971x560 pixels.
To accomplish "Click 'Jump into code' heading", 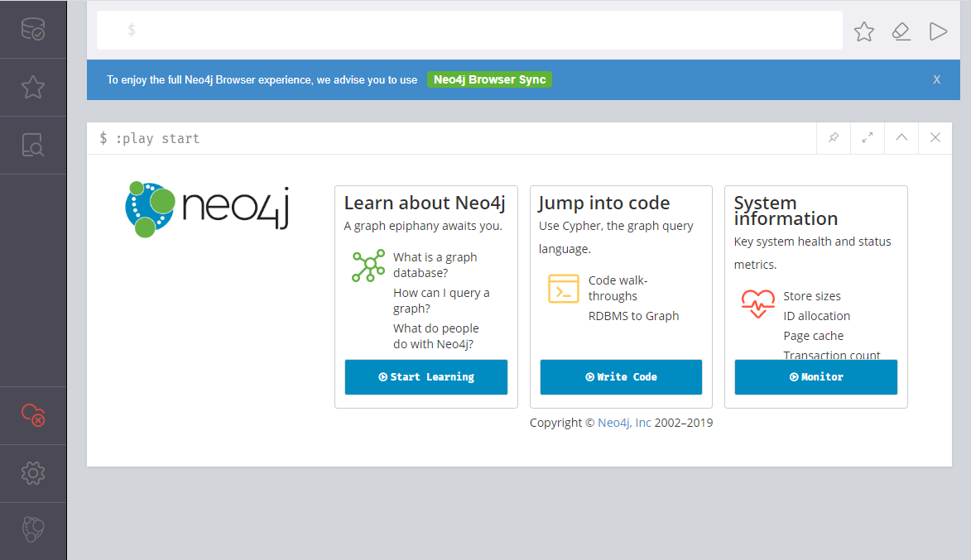I will coord(603,203).
